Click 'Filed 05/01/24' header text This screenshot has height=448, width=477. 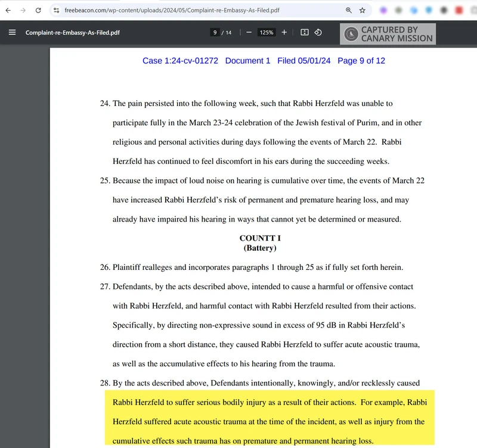point(303,61)
